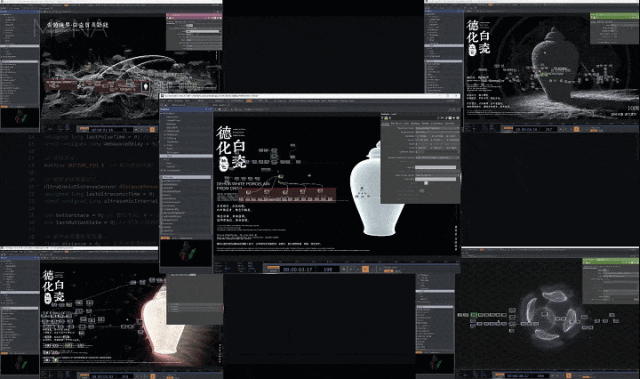Click the orange play button in the bottom-right window

pos(568,375)
